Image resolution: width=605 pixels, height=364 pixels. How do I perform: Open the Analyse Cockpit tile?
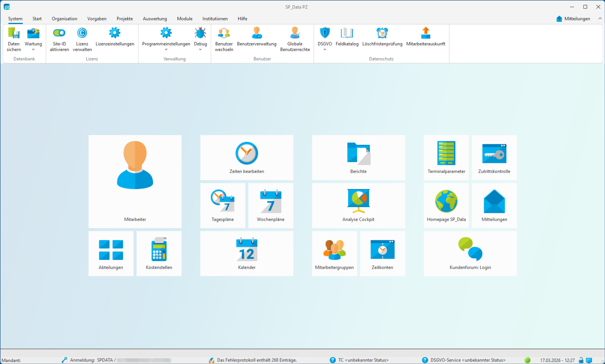pos(358,205)
